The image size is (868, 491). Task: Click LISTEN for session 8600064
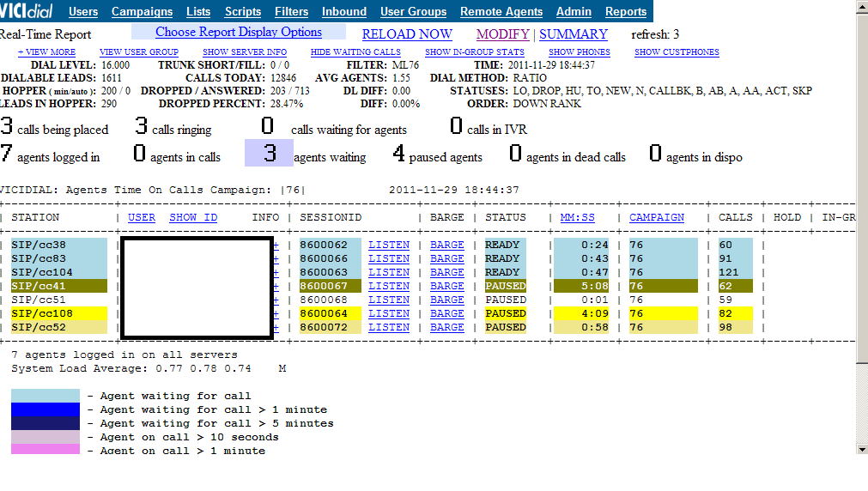(x=389, y=313)
